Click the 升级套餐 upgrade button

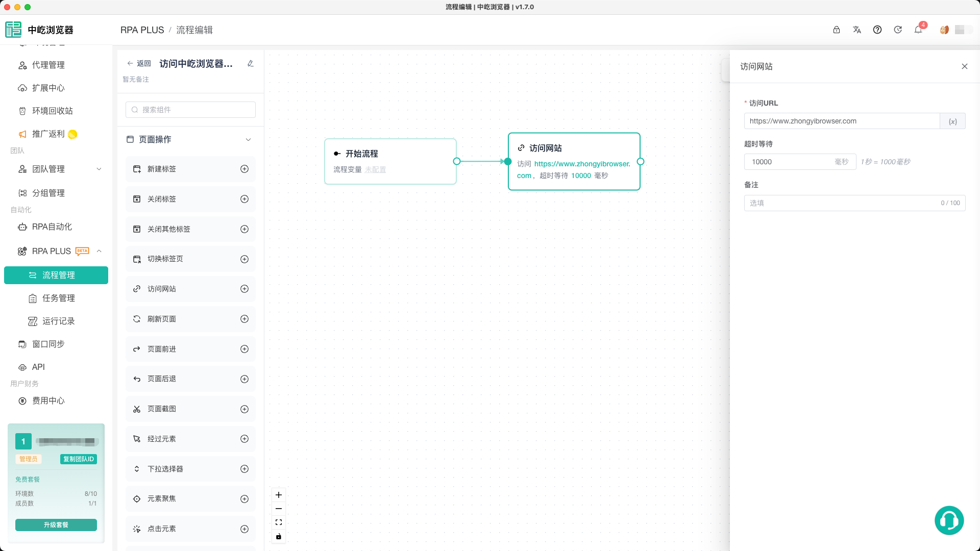tap(56, 525)
